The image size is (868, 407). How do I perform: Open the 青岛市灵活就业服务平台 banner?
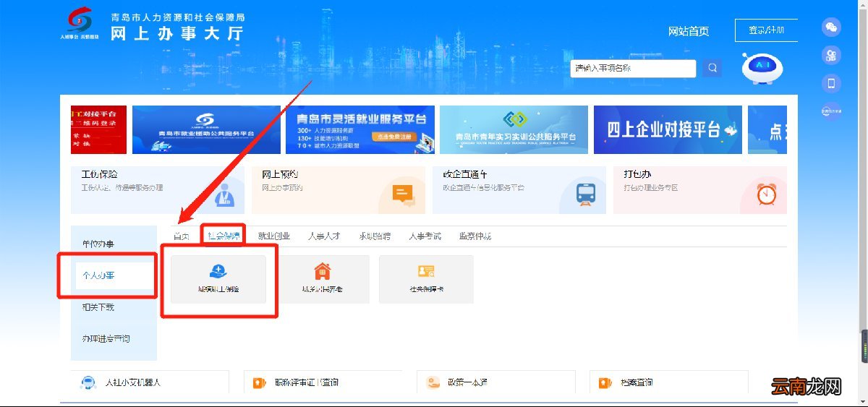(x=360, y=129)
